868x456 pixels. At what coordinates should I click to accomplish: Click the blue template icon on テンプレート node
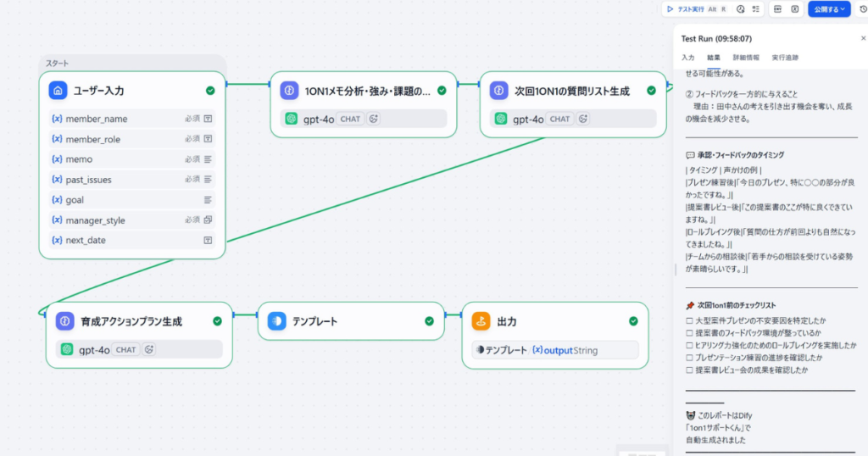277,321
